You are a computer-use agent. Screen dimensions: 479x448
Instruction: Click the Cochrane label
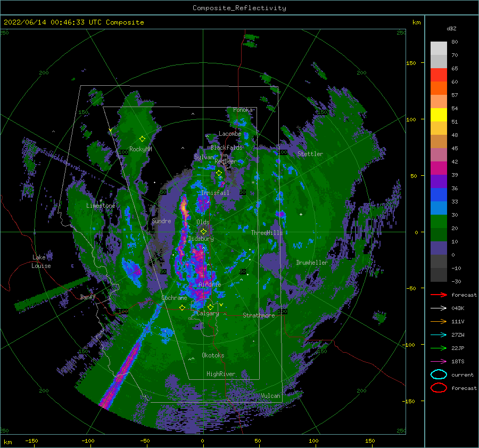tap(174, 298)
